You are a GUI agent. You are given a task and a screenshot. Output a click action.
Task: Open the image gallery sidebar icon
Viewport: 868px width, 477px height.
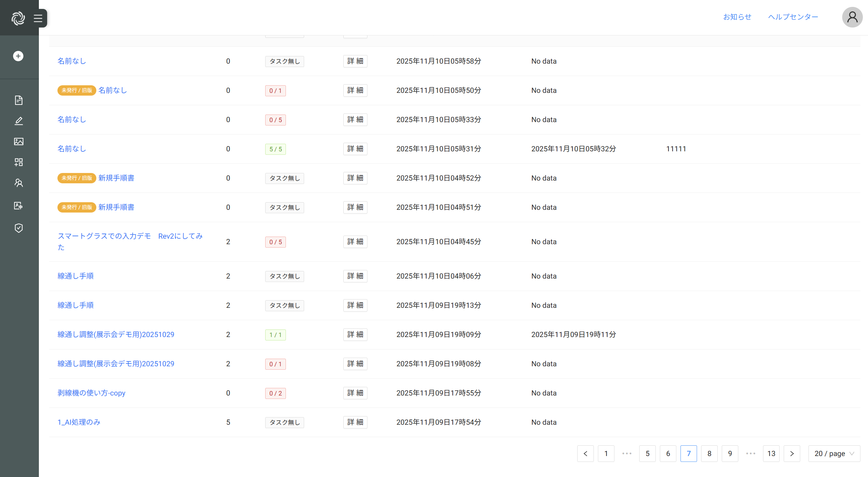(x=19, y=141)
